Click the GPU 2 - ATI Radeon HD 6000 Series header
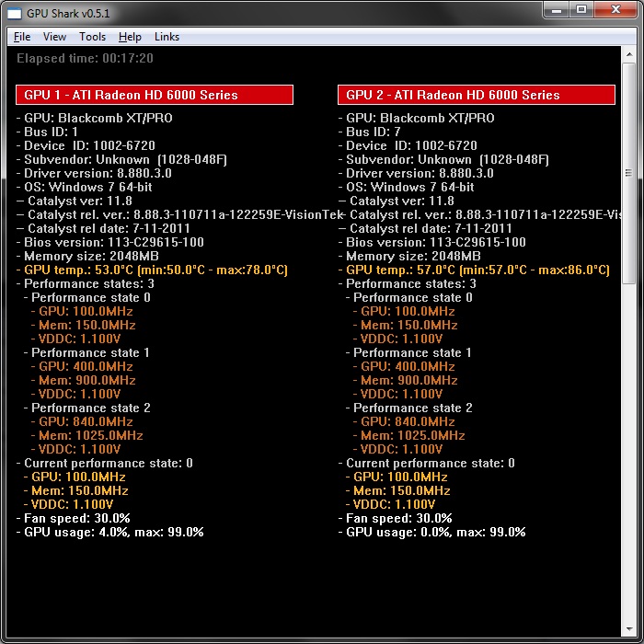The width and height of the screenshot is (644, 644). [477, 95]
